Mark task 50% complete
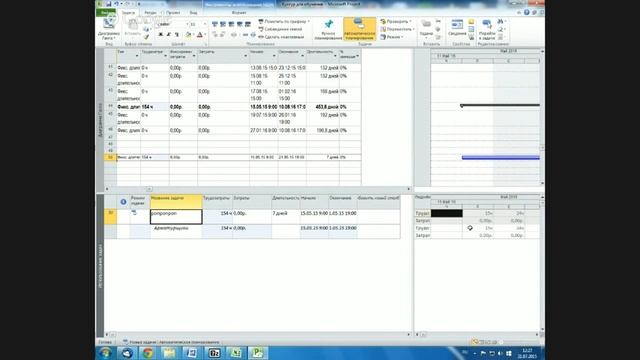This screenshot has height=360, width=640. tap(231, 24)
